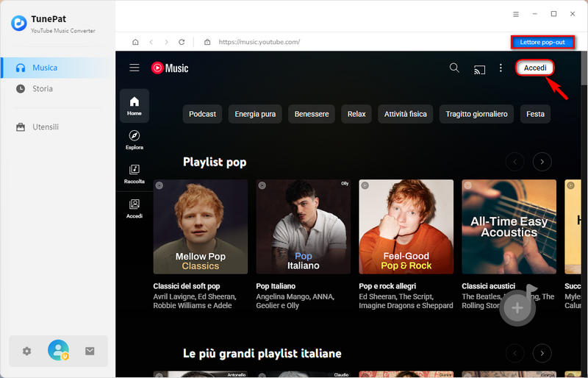Image resolution: width=588 pixels, height=378 pixels.
Task: Navigate back with the left arrow
Action: [x=151, y=42]
